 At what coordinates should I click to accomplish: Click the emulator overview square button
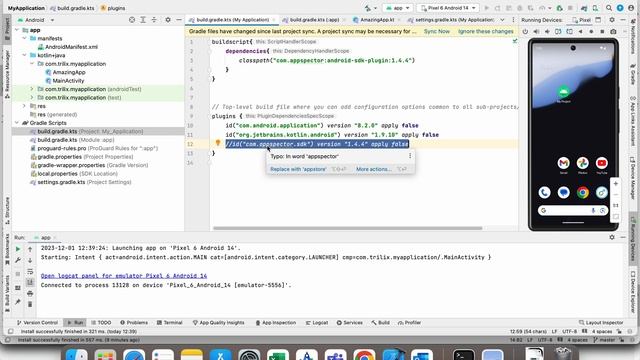point(602,31)
